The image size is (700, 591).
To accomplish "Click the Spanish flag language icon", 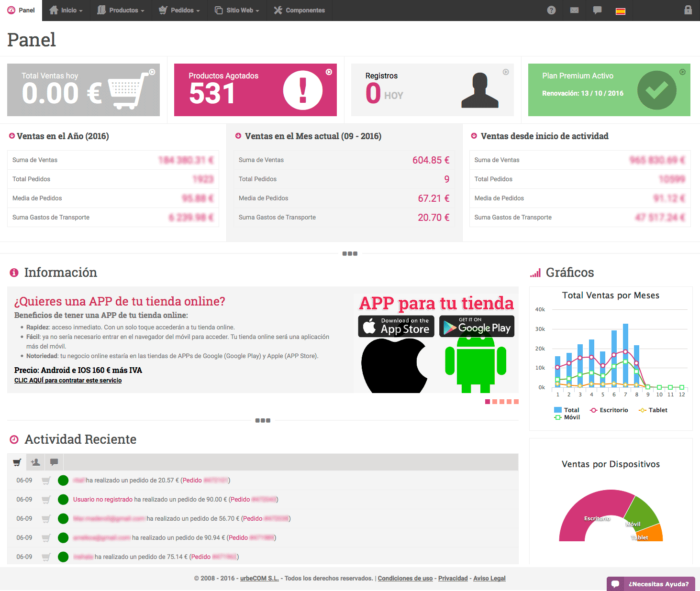I will point(621,11).
